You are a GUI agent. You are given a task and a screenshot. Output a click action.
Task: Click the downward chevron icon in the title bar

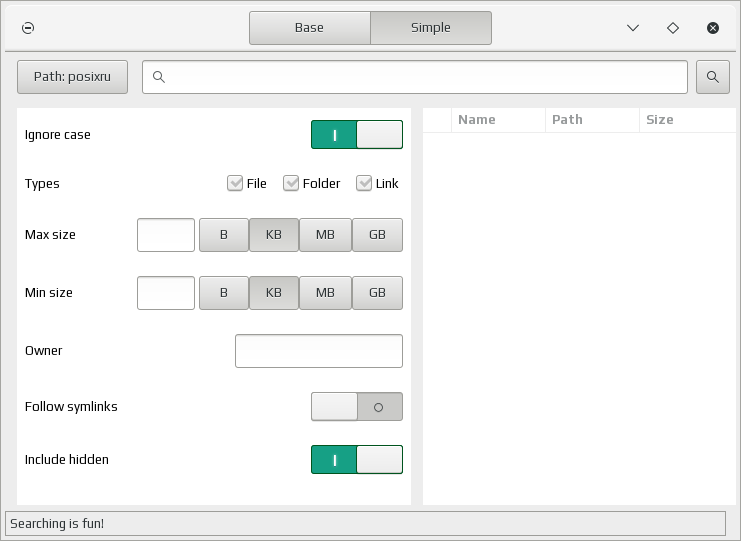click(x=633, y=28)
